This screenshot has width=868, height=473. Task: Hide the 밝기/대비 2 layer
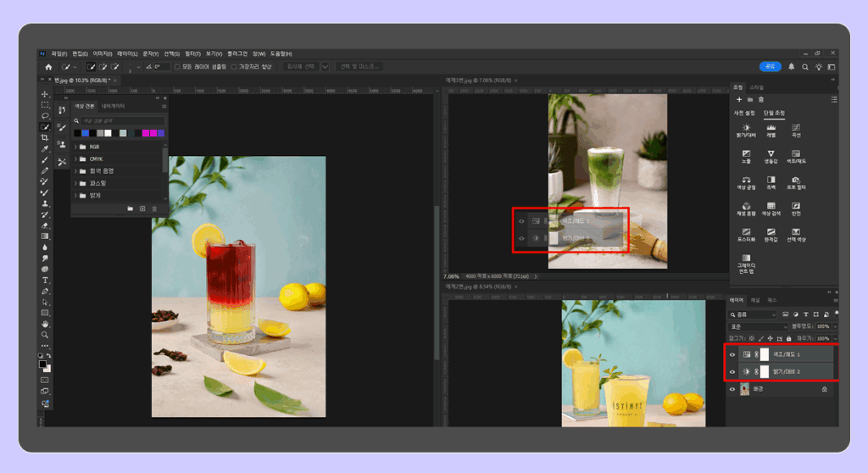pos(732,371)
